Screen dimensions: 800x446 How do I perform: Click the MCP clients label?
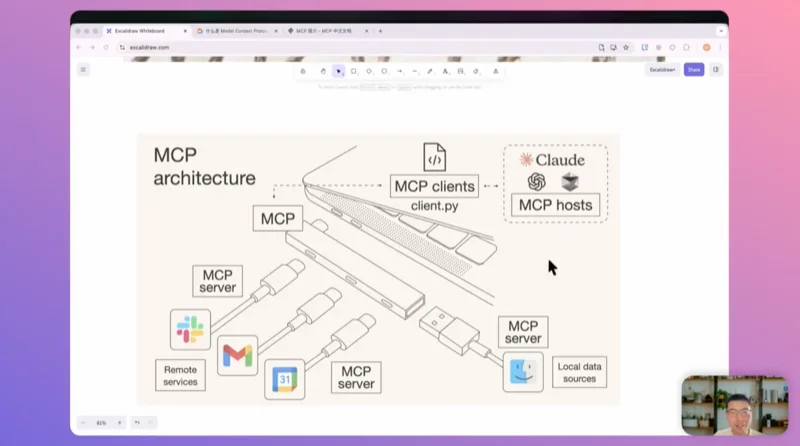(x=435, y=186)
